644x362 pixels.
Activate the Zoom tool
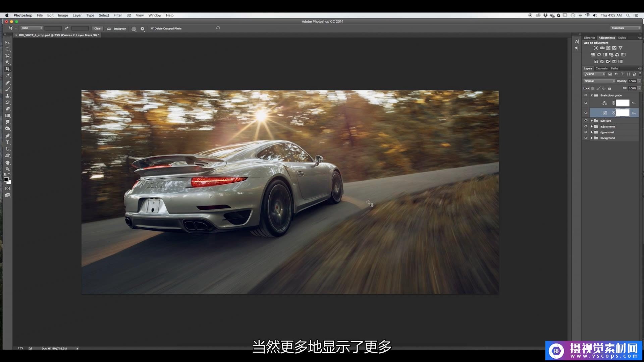[7, 169]
